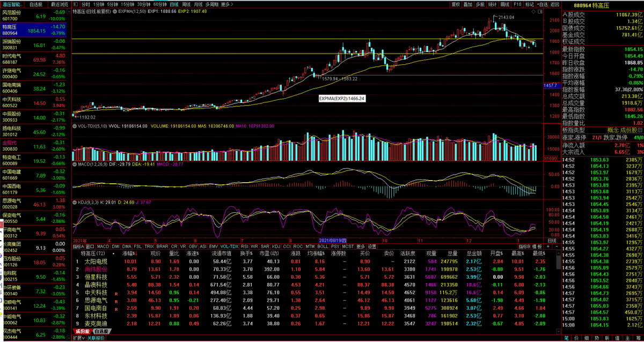Open F10 company info
644x342 pixels.
[517, 4]
